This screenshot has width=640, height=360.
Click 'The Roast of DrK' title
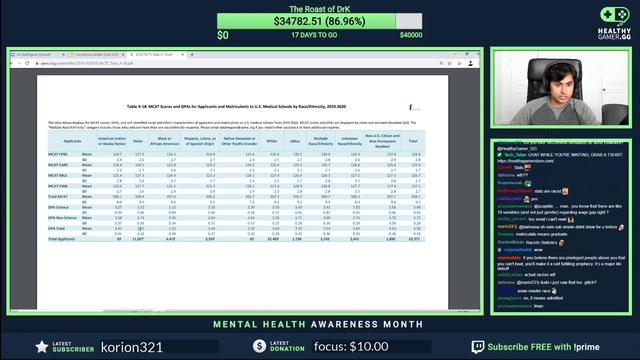pos(320,9)
